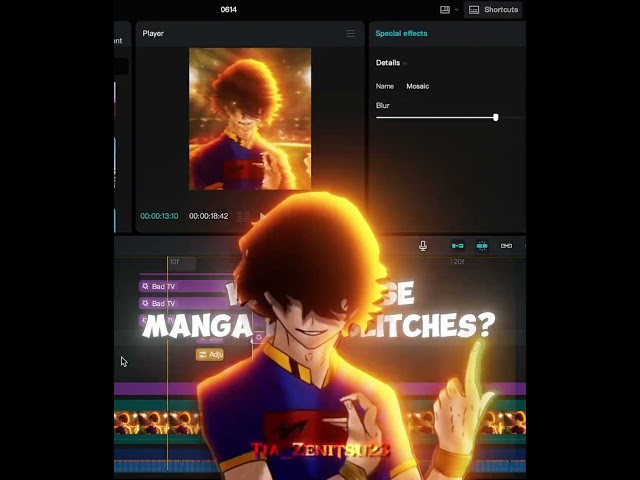Viewport: 640px width, 480px height.
Task: Adjust the Blur slider handle
Action: point(496,118)
